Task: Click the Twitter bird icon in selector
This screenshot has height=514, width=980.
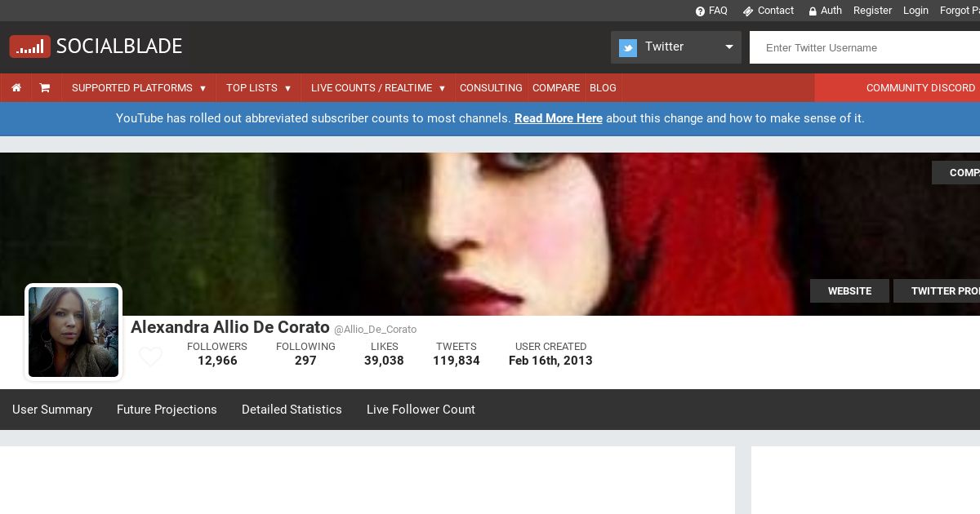Action: [628, 47]
